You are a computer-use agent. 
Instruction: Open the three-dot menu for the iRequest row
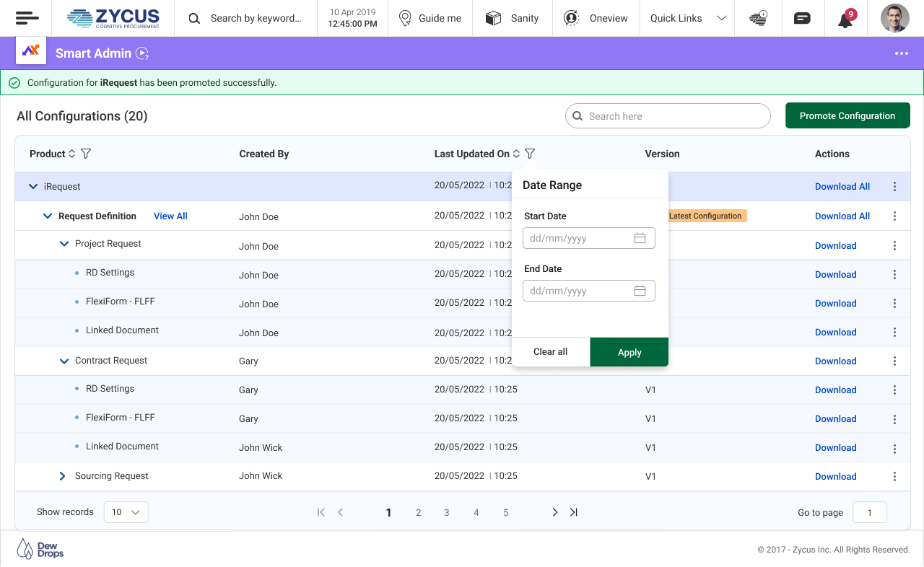tap(894, 187)
